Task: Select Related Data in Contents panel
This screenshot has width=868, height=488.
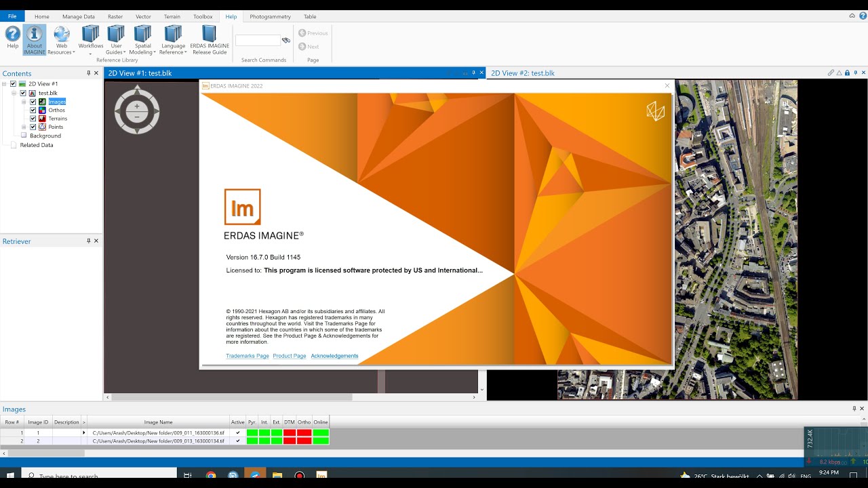Action: (x=37, y=145)
